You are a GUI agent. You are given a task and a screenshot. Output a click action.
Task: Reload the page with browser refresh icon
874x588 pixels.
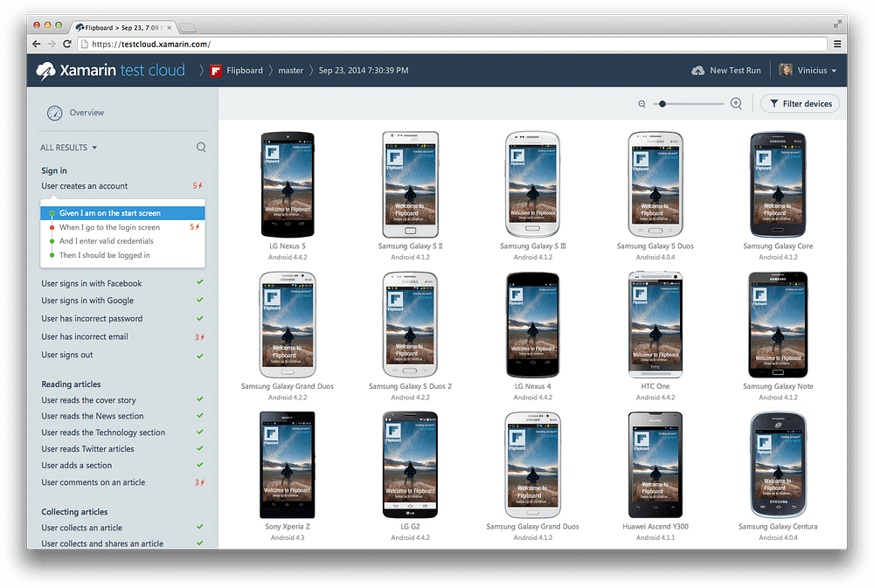pyautogui.click(x=67, y=44)
